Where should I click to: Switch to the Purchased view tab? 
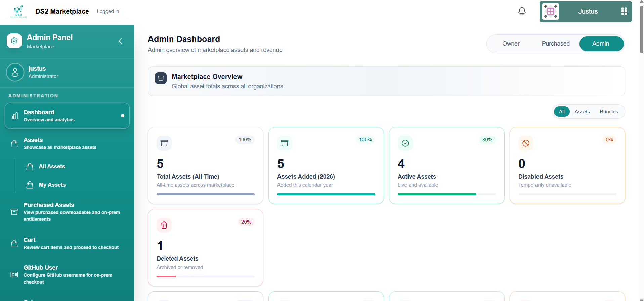point(556,44)
